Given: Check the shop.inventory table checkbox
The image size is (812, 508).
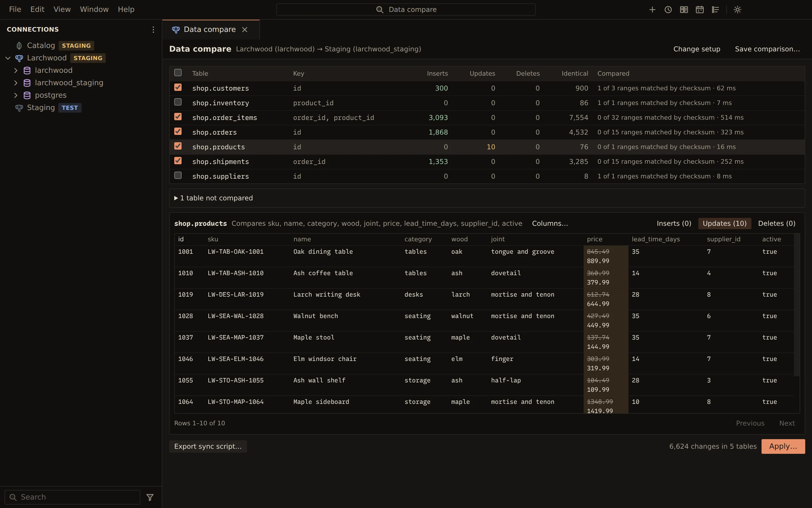Looking at the screenshot, I should (178, 102).
